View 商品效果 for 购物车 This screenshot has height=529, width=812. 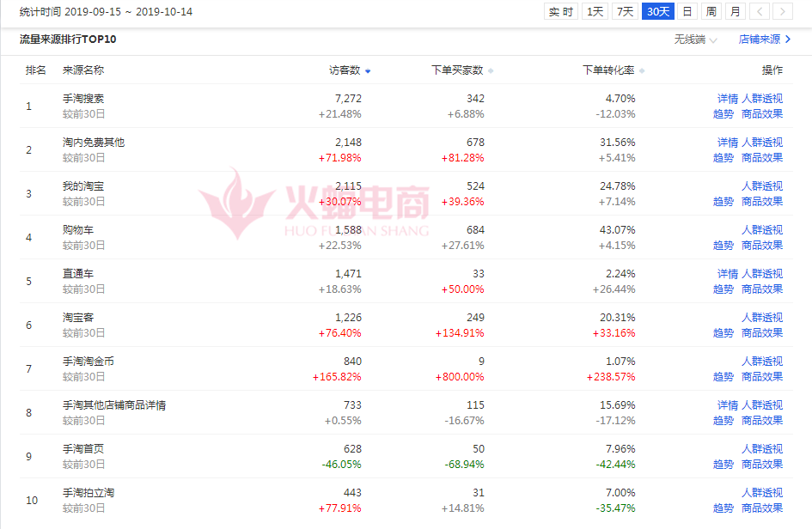coord(762,246)
